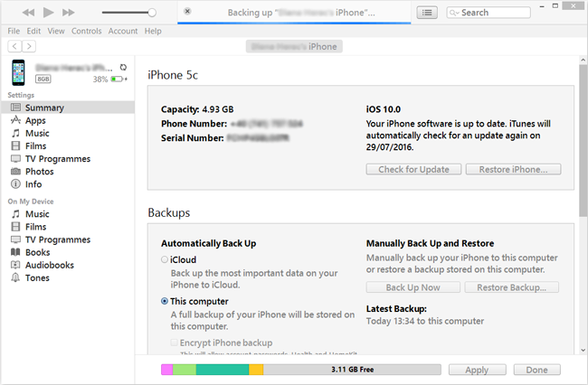Click the iOS 10.0 version label
This screenshot has width=588, height=385.
pyautogui.click(x=384, y=109)
